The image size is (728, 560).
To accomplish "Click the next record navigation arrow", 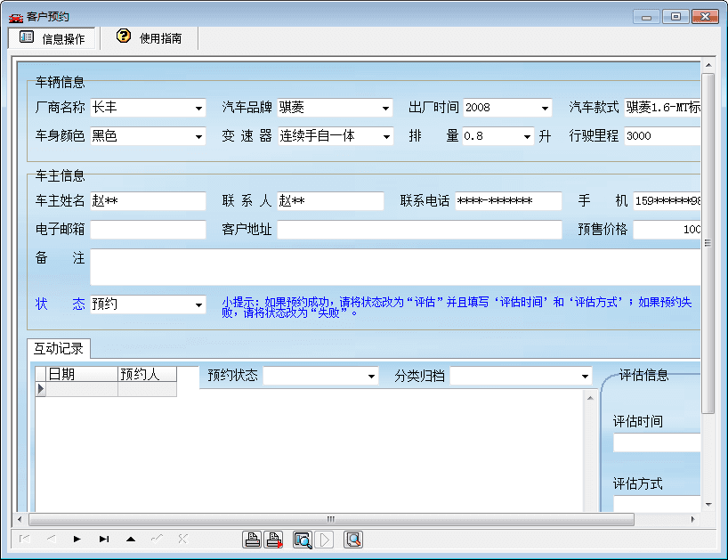I will pyautogui.click(x=77, y=539).
